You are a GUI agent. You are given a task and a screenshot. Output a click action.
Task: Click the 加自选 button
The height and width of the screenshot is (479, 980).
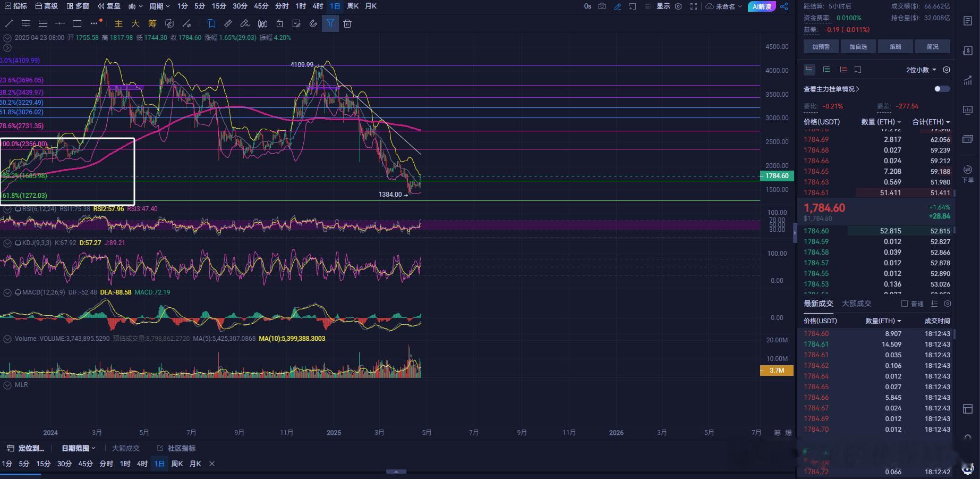[x=858, y=47]
